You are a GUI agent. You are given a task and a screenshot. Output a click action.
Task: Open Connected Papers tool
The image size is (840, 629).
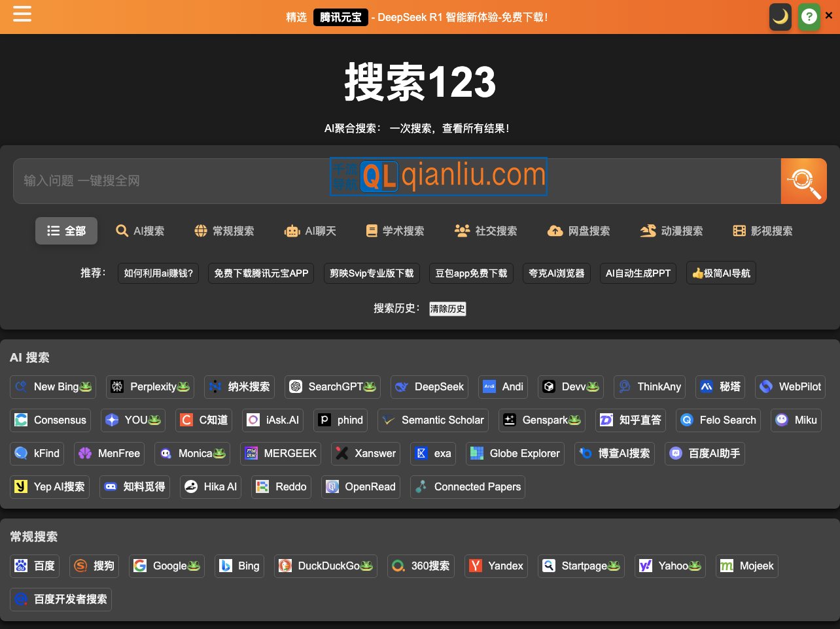467,486
